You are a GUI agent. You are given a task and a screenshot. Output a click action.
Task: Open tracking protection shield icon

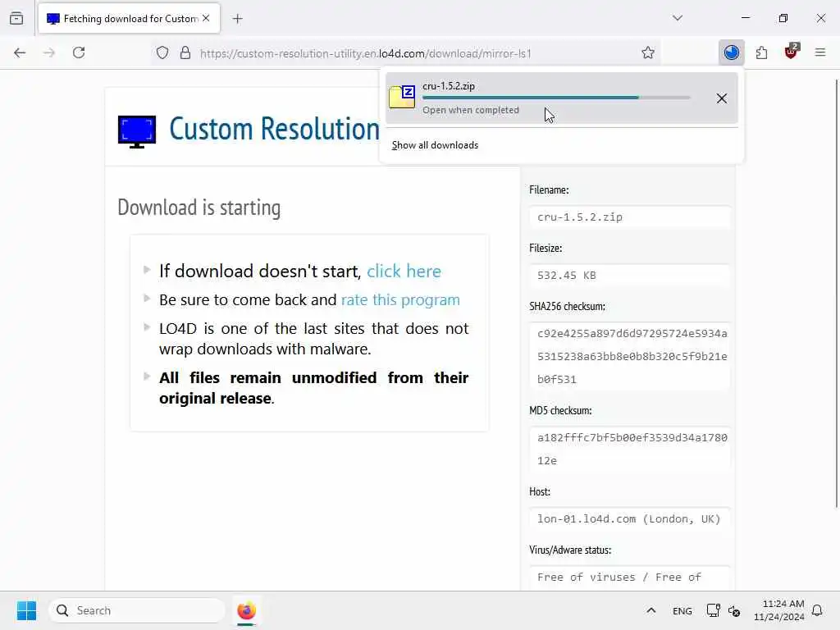click(162, 52)
